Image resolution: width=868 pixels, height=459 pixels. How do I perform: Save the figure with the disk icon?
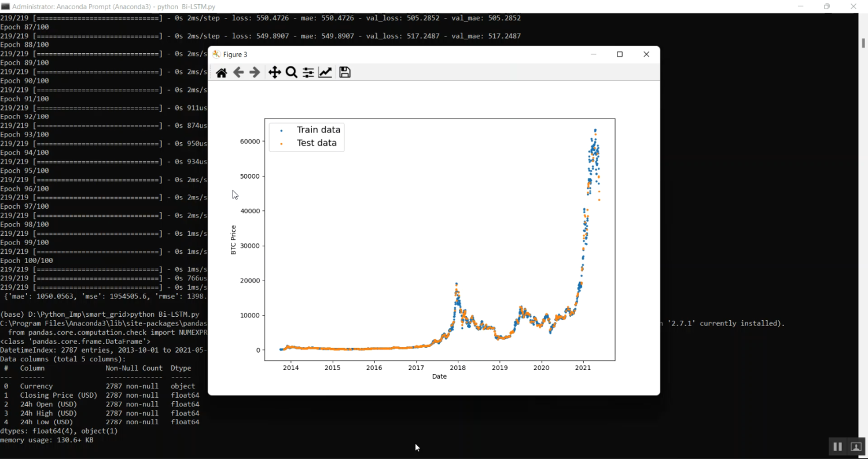click(345, 72)
